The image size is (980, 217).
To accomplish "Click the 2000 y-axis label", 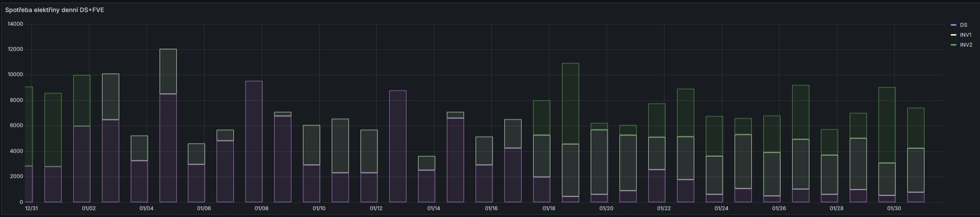I will click(17, 177).
